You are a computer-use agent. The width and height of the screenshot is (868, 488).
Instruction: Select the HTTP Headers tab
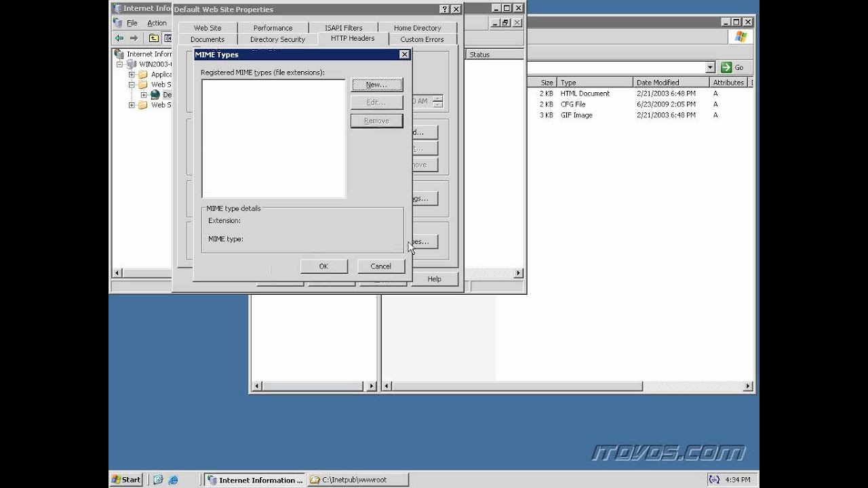(x=353, y=38)
